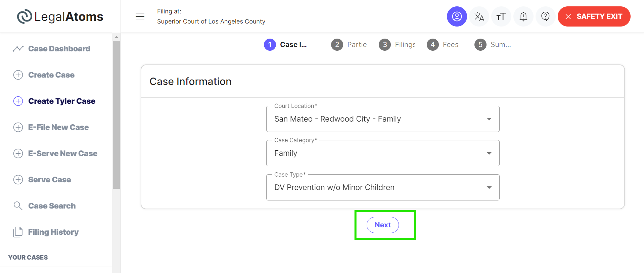
Task: Click the Next button
Action: coord(383,225)
